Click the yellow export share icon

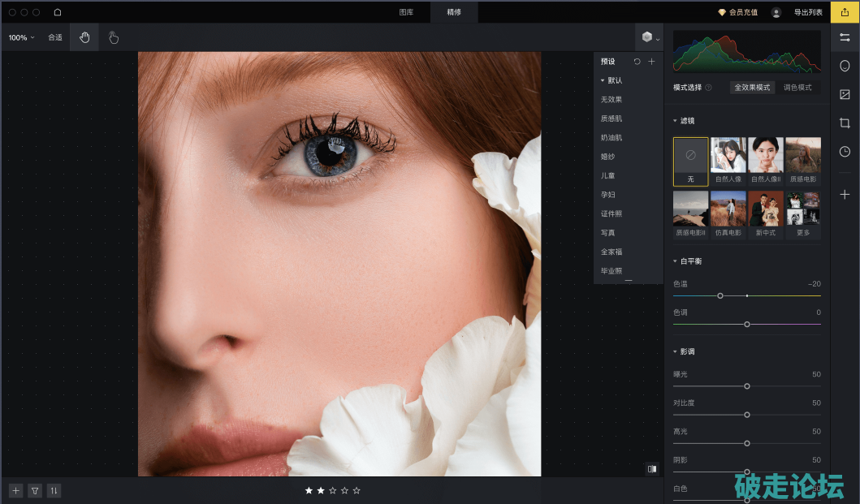[845, 12]
